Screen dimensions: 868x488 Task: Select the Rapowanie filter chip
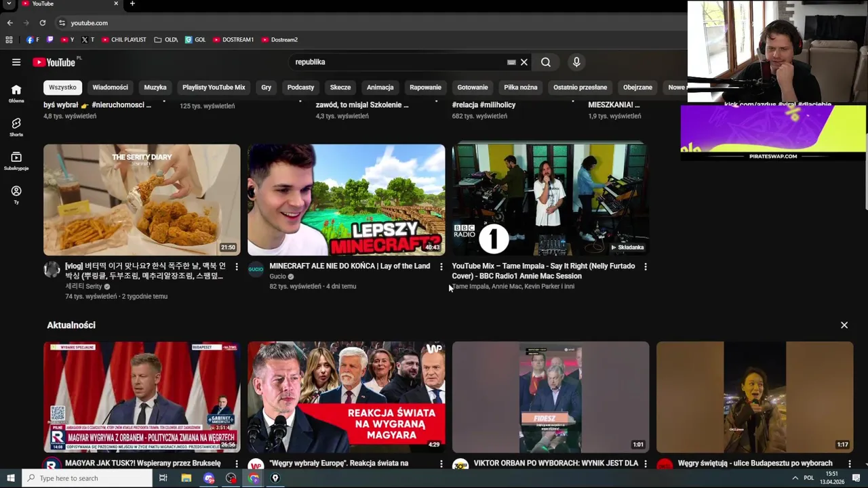click(425, 87)
